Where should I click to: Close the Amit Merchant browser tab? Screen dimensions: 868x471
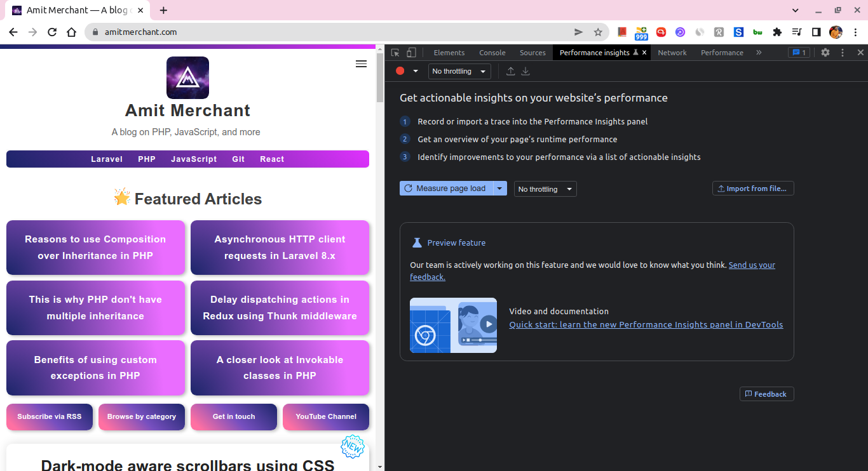(x=140, y=10)
